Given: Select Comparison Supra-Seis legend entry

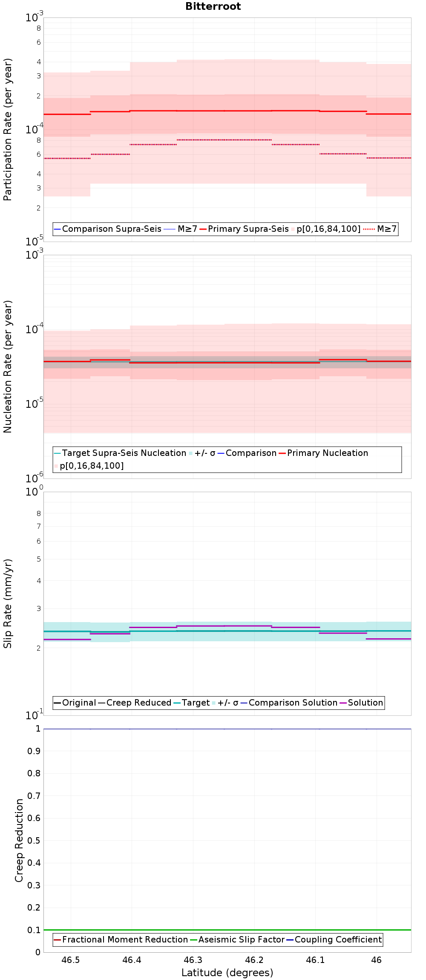Looking at the screenshot, I should click(108, 229).
